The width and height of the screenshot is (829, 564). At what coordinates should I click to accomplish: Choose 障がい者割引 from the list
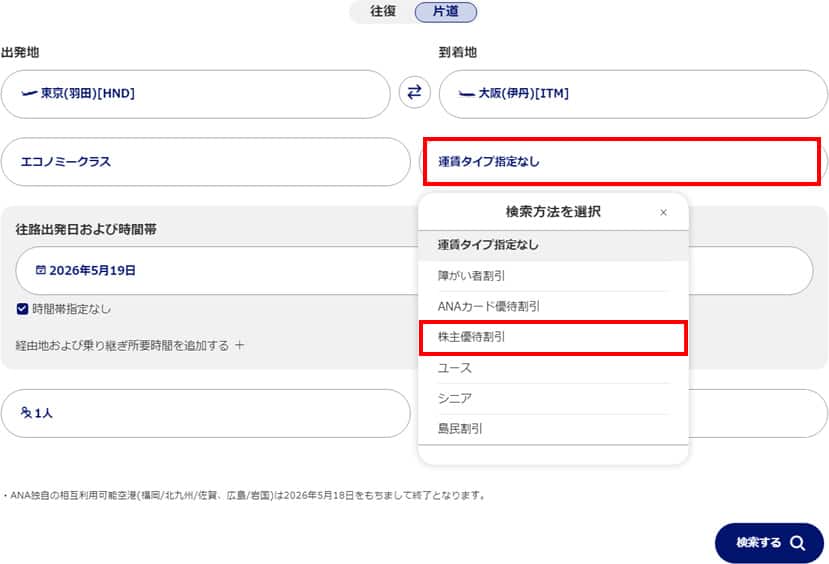pos(553,276)
